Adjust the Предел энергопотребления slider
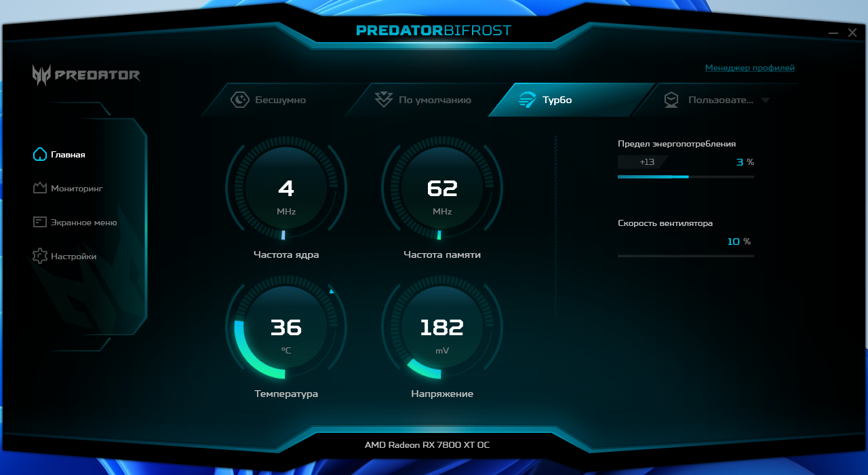Image resolution: width=868 pixels, height=475 pixels. [686, 176]
